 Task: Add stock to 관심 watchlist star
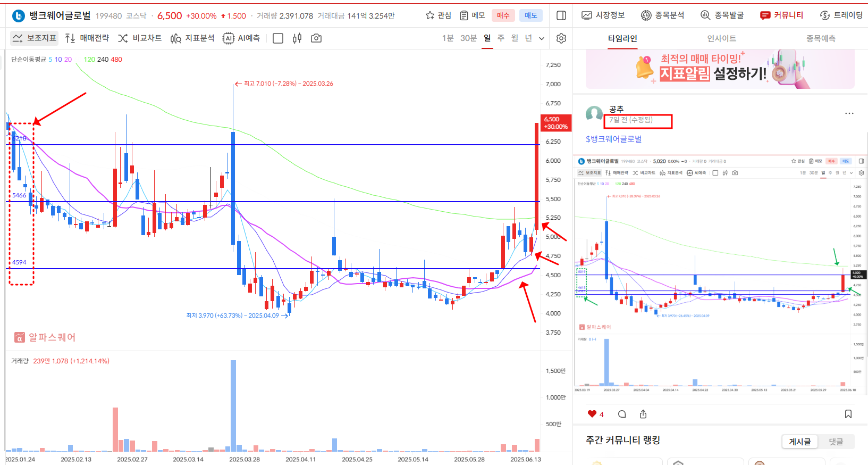[x=438, y=15]
